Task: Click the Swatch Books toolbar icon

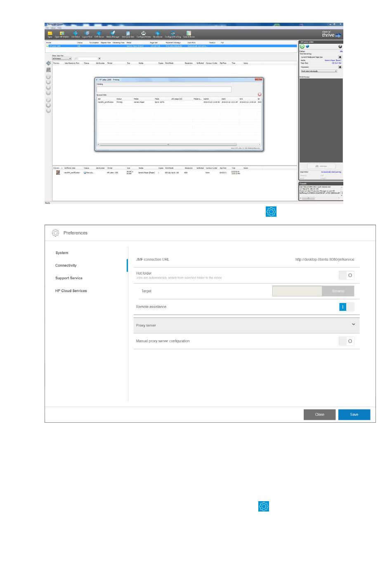Action: pos(189,34)
